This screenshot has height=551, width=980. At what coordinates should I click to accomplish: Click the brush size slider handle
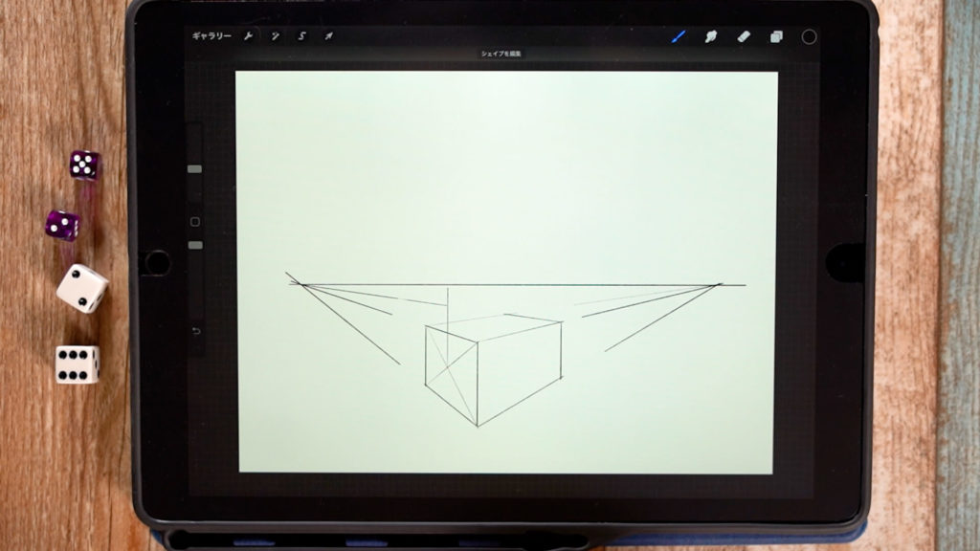click(194, 168)
